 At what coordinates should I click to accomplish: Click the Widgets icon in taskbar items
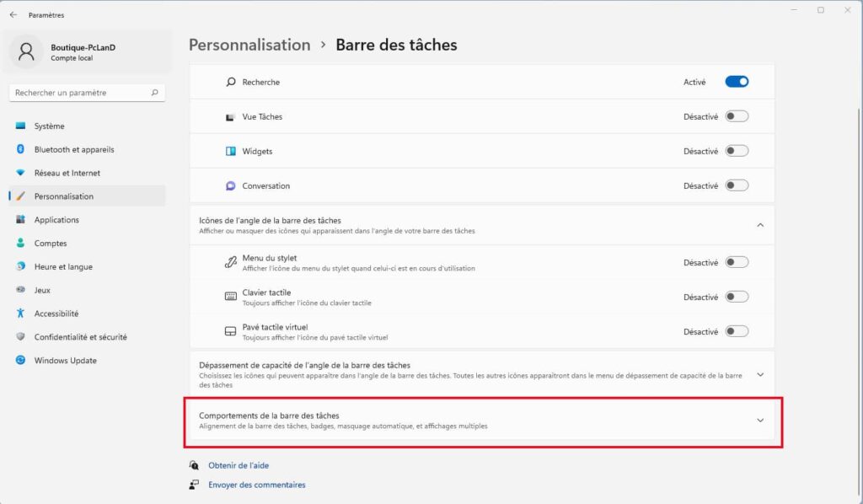230,152
